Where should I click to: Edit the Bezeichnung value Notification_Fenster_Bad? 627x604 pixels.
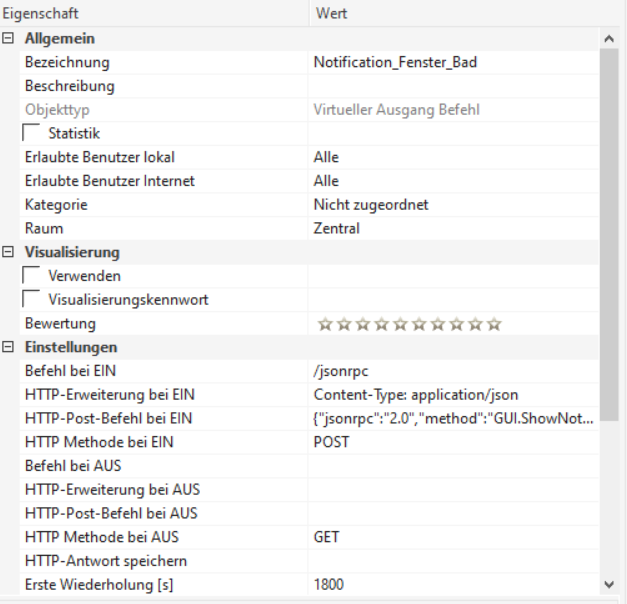coord(395,62)
